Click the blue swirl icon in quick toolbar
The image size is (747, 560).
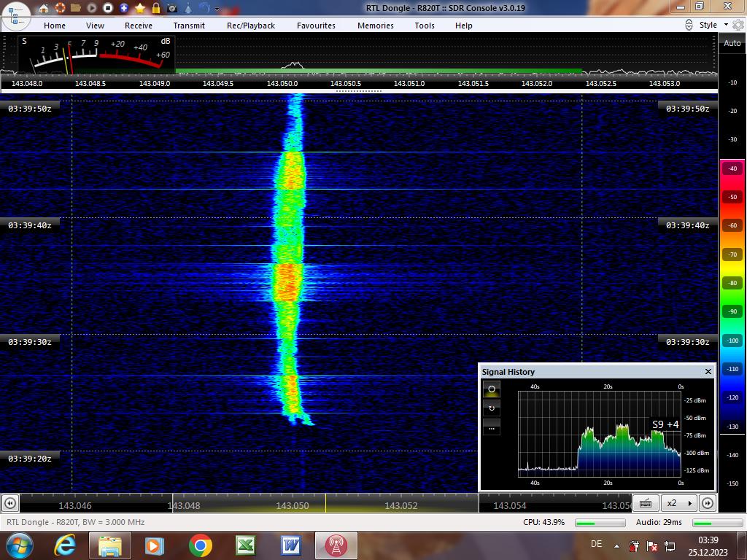click(x=204, y=7)
